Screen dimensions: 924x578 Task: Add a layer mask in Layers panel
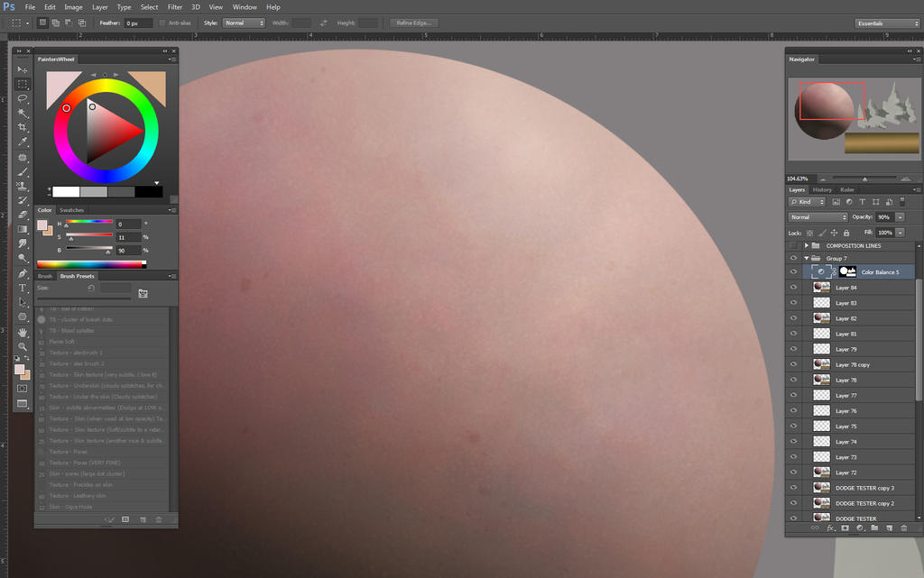[845, 528]
